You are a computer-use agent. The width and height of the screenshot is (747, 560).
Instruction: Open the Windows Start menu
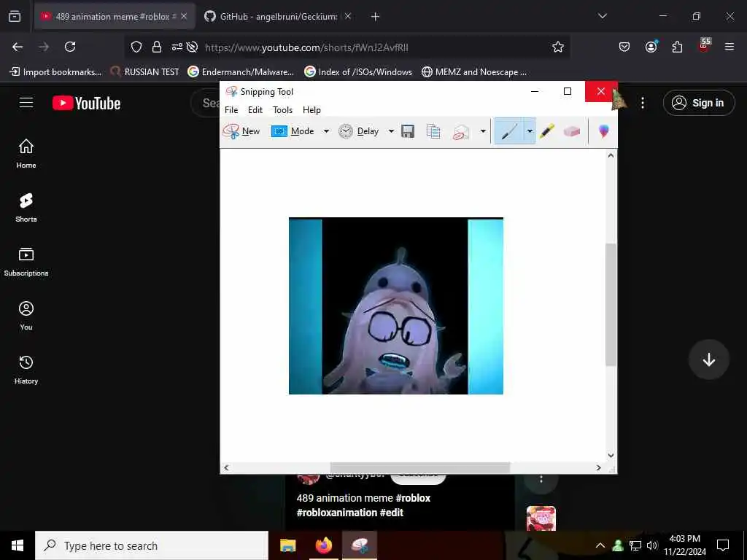(18, 545)
